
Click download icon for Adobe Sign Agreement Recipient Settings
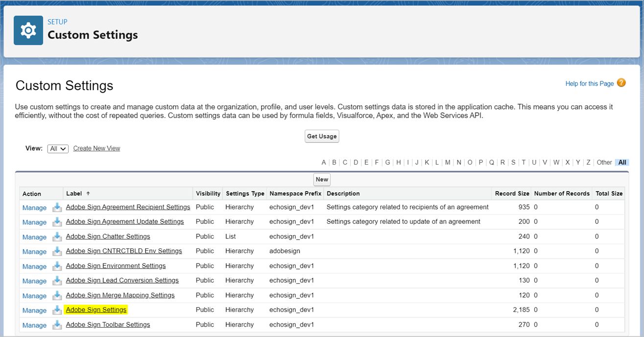pyautogui.click(x=57, y=207)
